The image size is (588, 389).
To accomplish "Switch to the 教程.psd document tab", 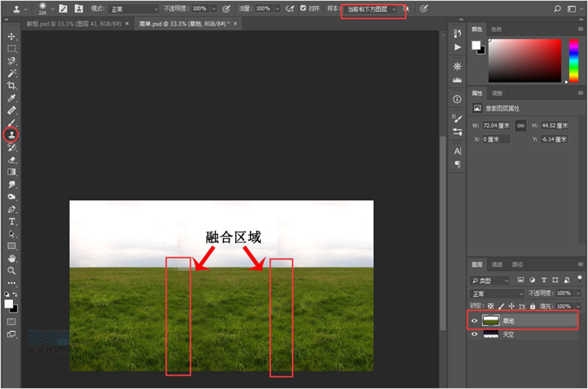I will 74,24.
